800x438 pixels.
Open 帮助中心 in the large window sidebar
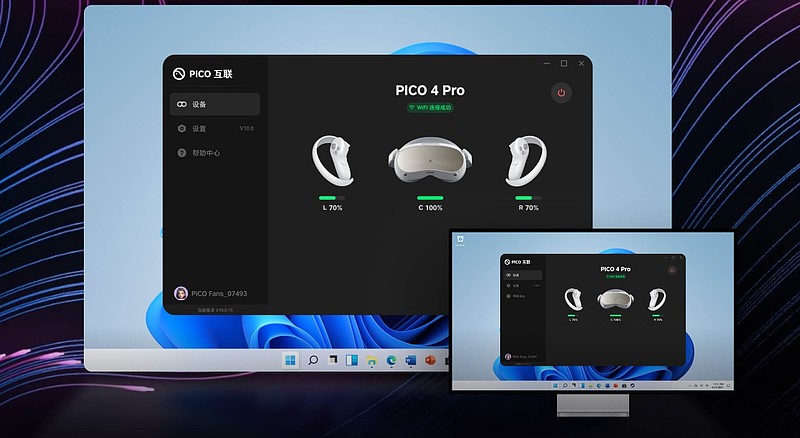tap(215, 153)
